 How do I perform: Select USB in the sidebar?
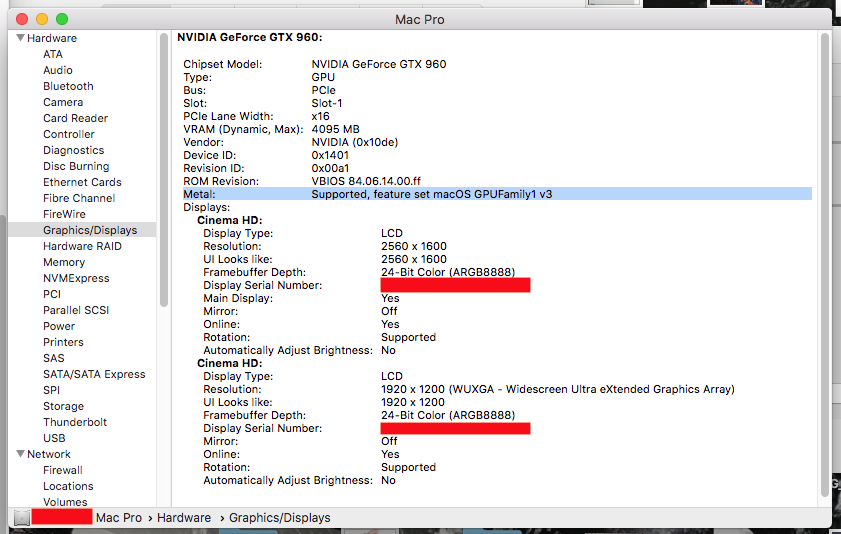pyautogui.click(x=54, y=438)
